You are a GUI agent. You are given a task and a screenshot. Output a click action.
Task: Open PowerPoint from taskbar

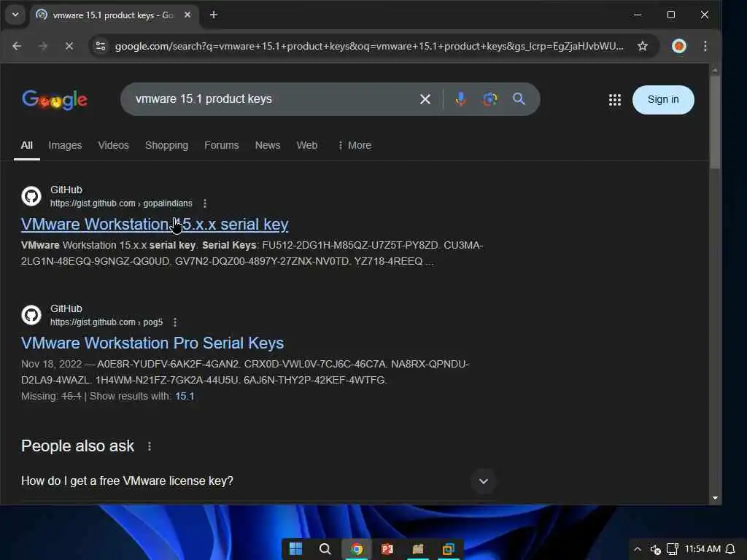tap(387, 549)
